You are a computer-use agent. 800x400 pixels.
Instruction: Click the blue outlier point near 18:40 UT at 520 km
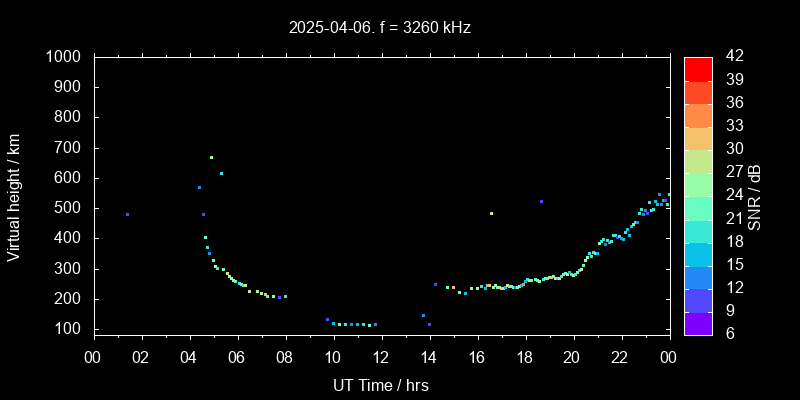click(x=541, y=201)
